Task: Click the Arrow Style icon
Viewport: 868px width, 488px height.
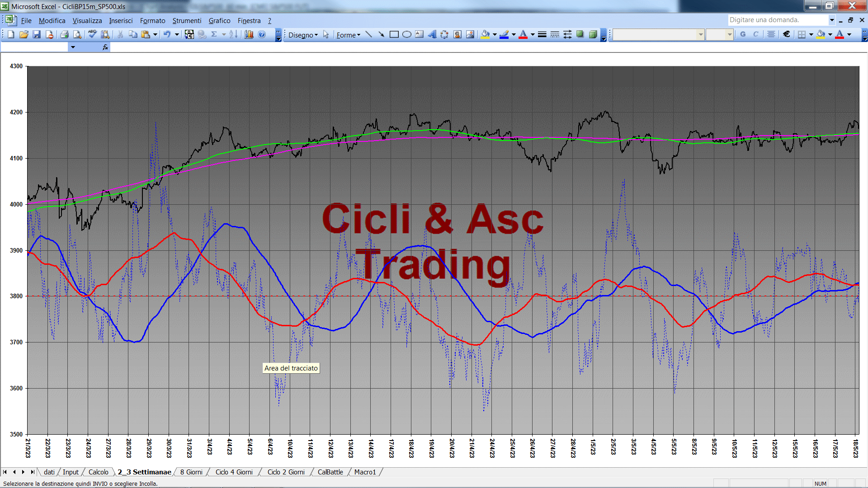Action: (567, 34)
